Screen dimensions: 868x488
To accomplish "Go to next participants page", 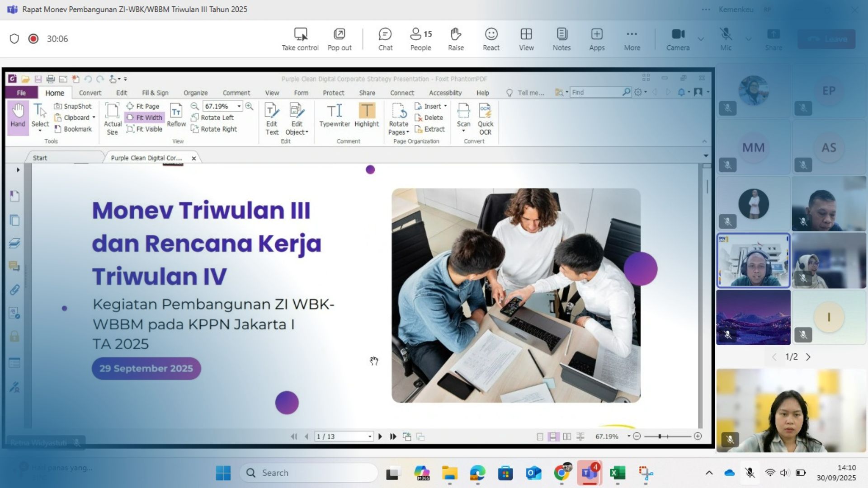I will [808, 357].
